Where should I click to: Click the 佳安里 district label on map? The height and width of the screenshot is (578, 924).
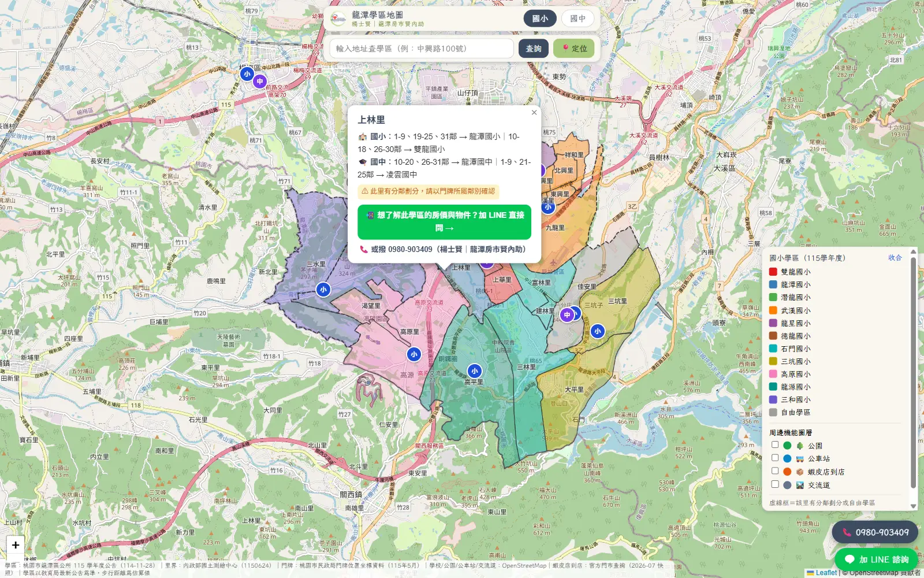point(587,287)
